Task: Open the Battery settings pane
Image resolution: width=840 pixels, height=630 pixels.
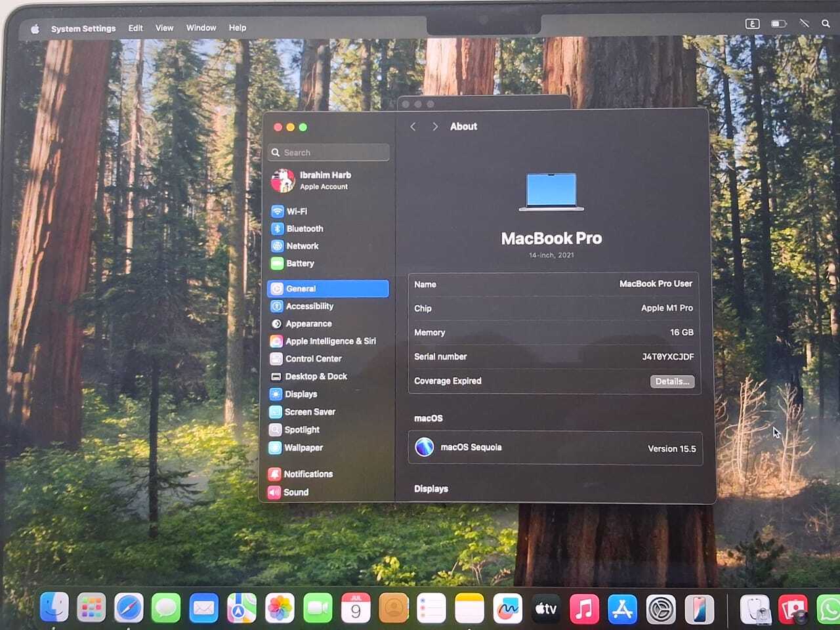Action: [x=300, y=264]
